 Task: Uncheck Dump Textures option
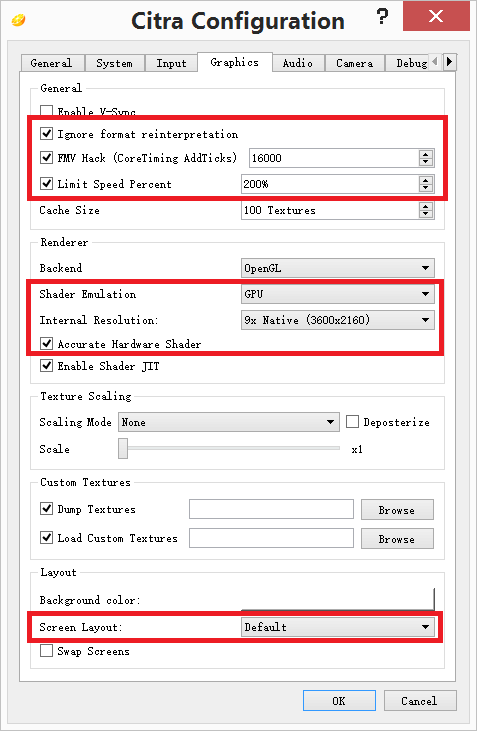click(x=47, y=509)
